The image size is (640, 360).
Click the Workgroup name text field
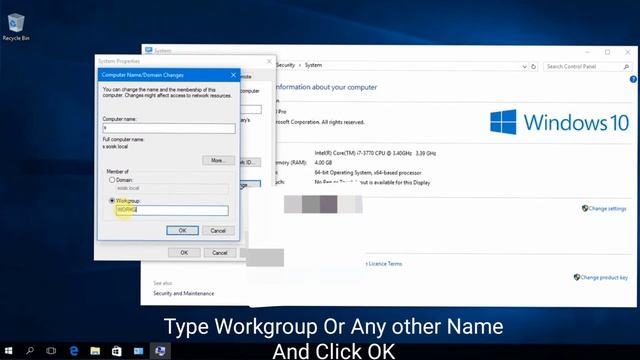click(172, 210)
